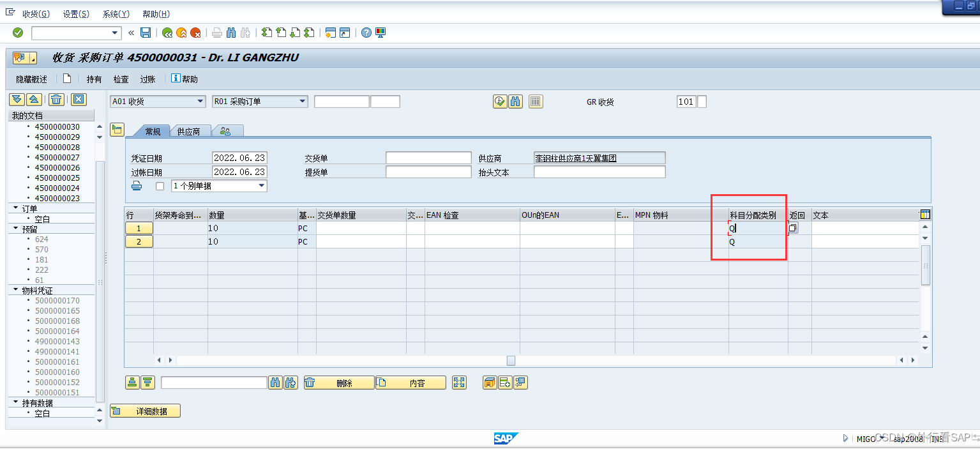Image resolution: width=980 pixels, height=449 pixels.
Task: Collapse the 预留 tree node
Action: point(16,229)
